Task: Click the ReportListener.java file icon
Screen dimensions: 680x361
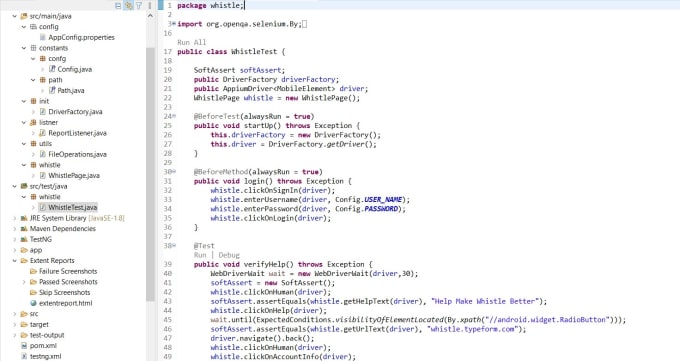Action: point(42,133)
